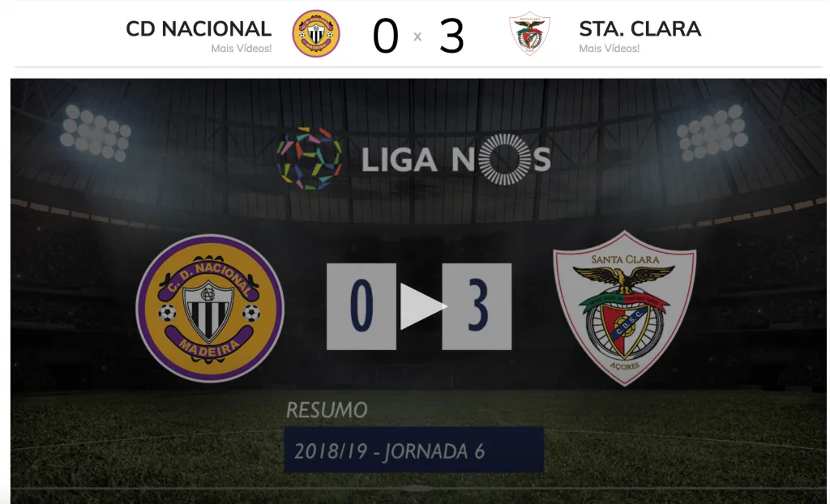Click the large C.D. Nacional Madeira crest
Image resolution: width=830 pixels, height=504 pixels.
210,308
